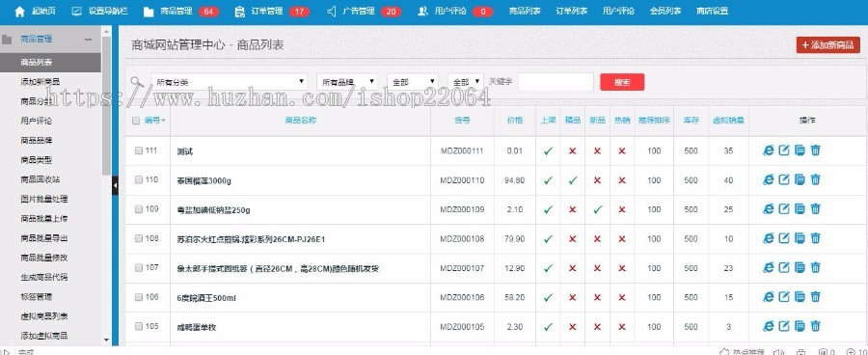Edit product MDZ000107
This screenshot has height=355, width=868.
pos(784,267)
